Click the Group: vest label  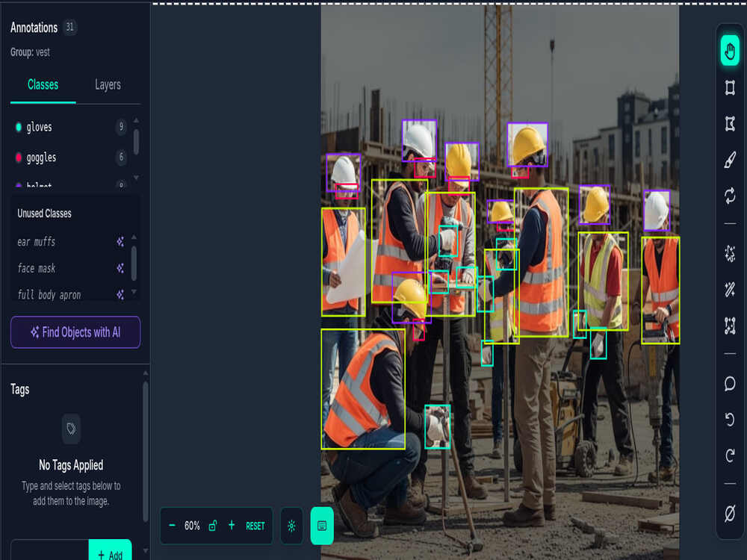[x=30, y=52]
